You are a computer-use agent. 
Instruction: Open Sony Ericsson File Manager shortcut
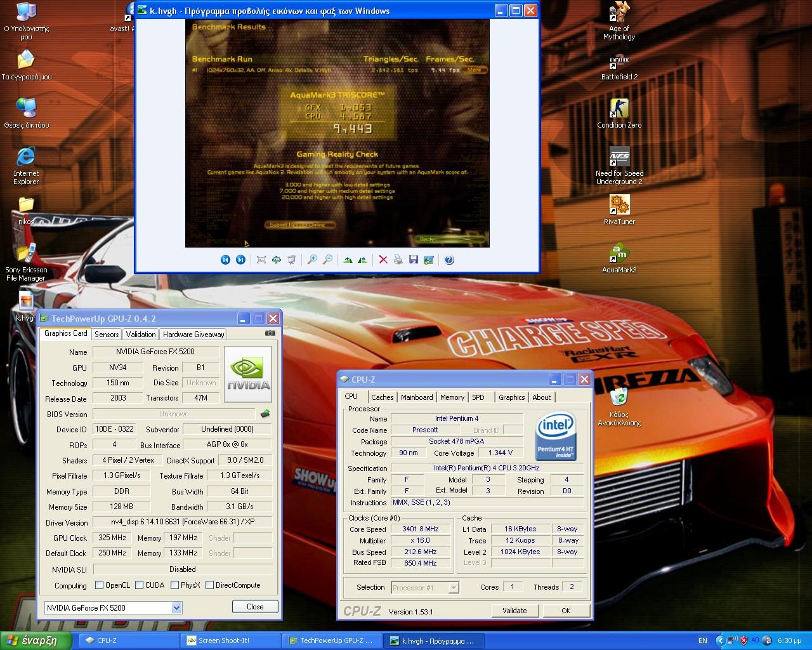click(26, 262)
